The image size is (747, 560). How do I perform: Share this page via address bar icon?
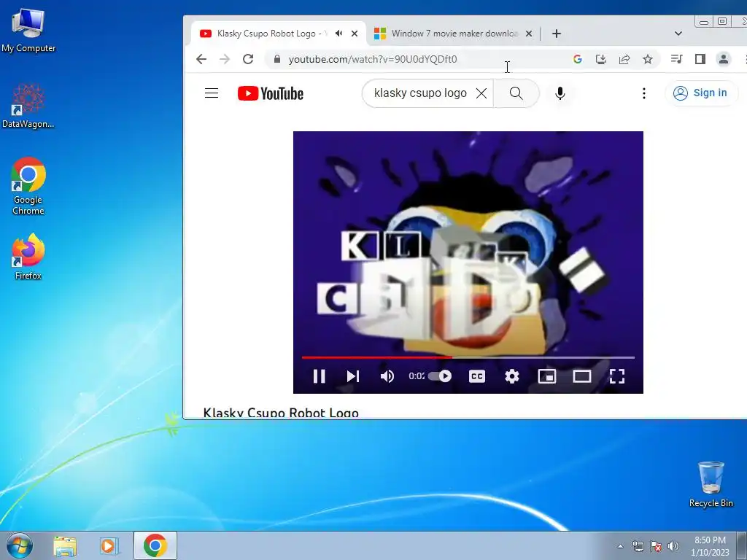pos(624,59)
